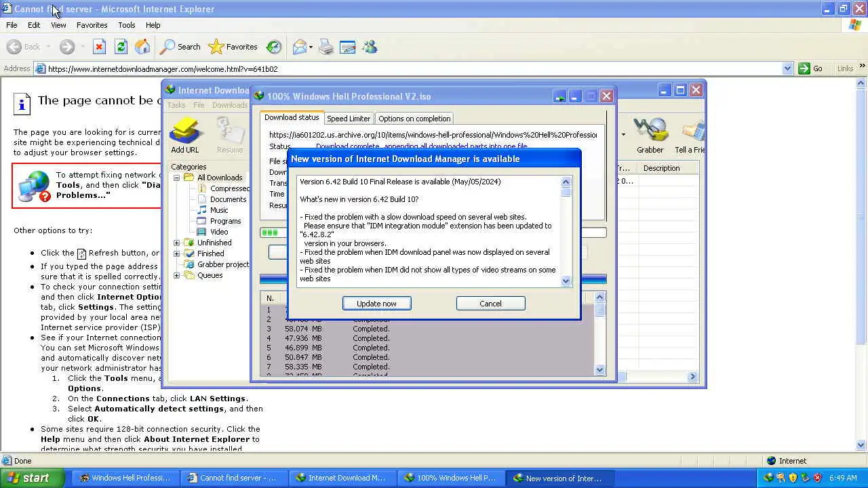Screen dimensions: 868x488
Task: Expand the Finished category
Action: point(177,253)
